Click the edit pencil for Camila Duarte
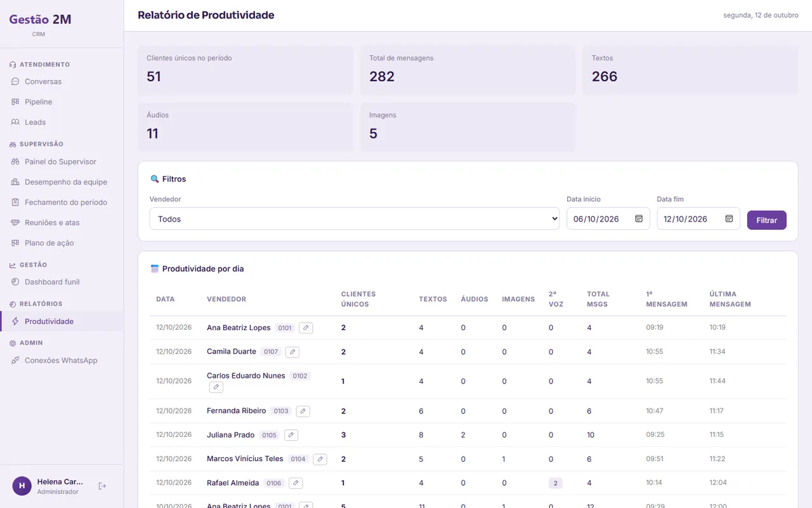The image size is (812, 508). [292, 352]
